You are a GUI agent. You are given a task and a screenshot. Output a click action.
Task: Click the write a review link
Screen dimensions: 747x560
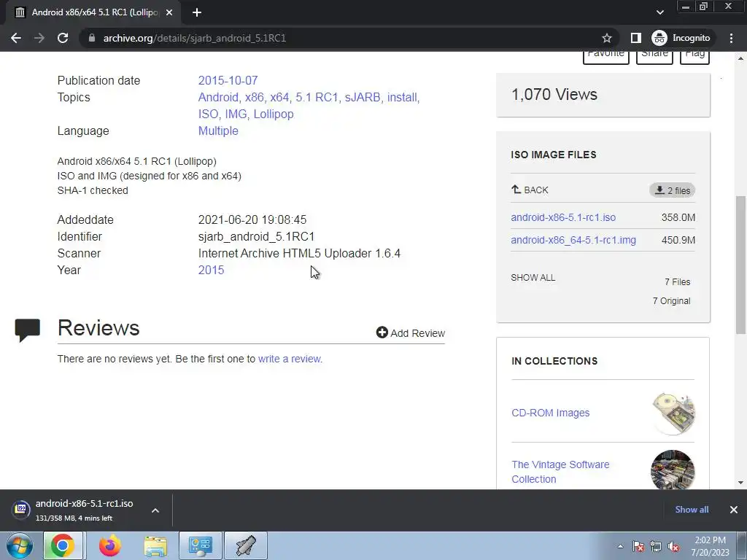[x=290, y=359]
